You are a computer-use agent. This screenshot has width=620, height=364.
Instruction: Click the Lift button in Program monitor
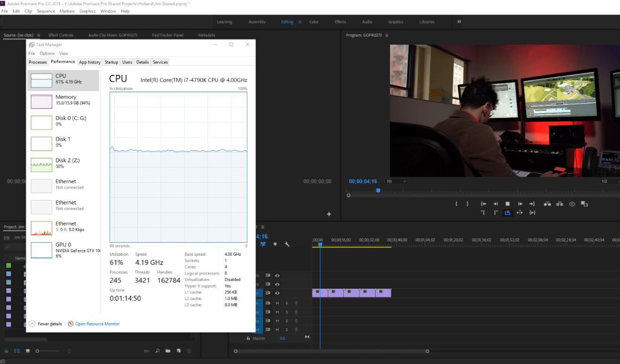click(547, 204)
